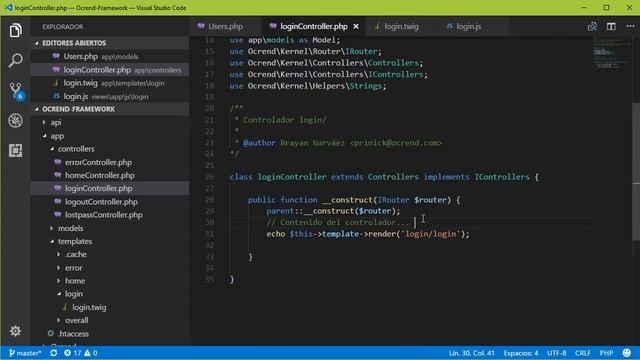640x360 pixels.
Task: Click the code minimap
Action: [611, 53]
